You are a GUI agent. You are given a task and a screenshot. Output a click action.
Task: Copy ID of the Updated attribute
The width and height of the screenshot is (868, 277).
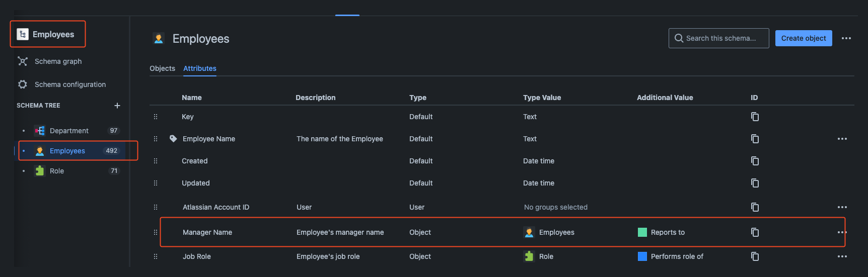point(755,183)
